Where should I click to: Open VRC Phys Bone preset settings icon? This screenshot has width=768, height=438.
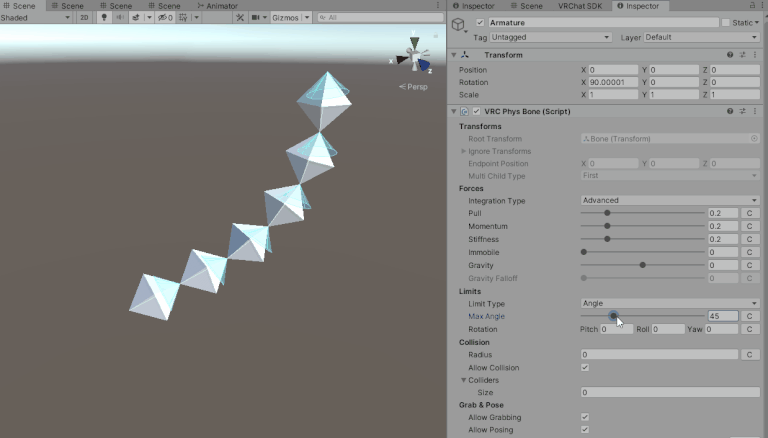pyautogui.click(x=742, y=111)
